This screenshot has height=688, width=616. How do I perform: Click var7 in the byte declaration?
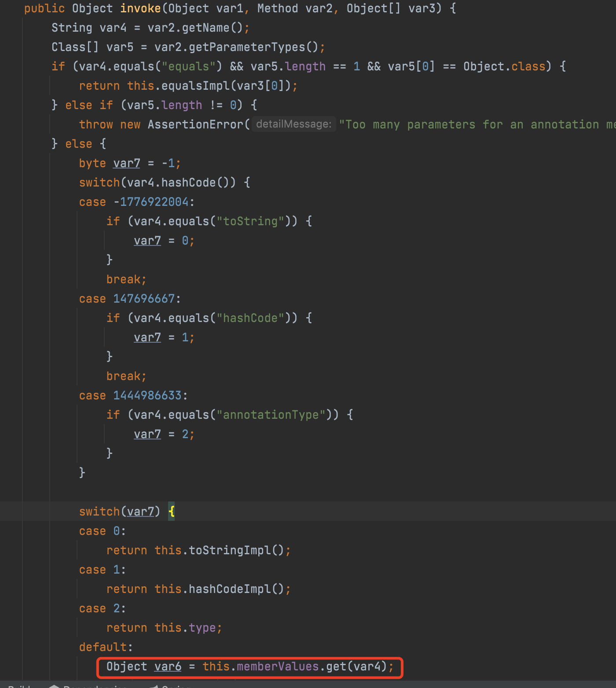tap(126, 163)
